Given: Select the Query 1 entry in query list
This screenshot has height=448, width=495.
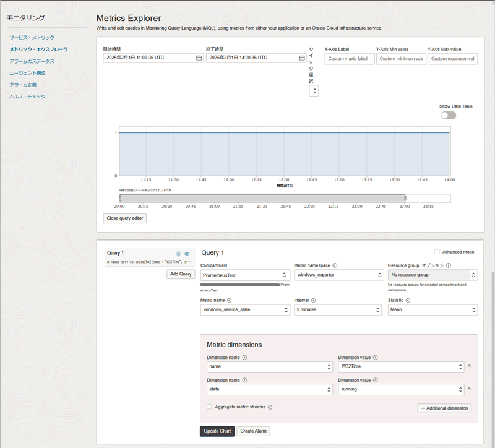Looking at the screenshot, I should click(150, 257).
